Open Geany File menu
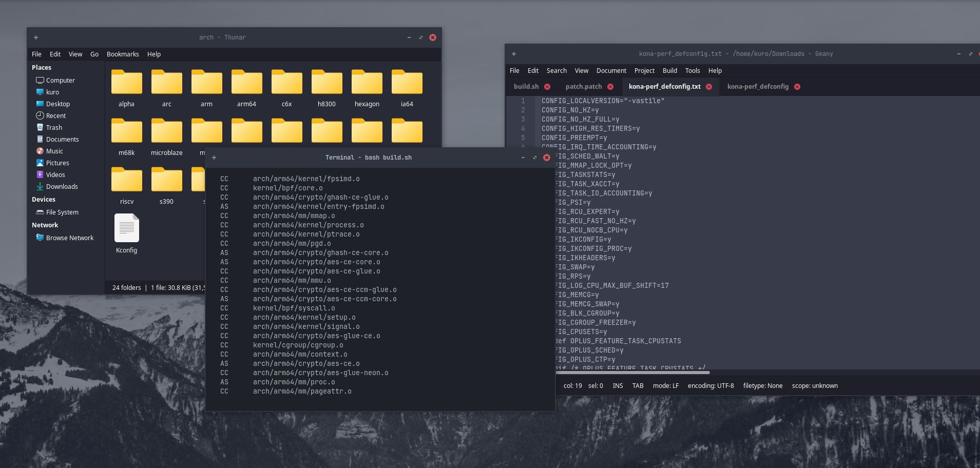 (x=514, y=70)
